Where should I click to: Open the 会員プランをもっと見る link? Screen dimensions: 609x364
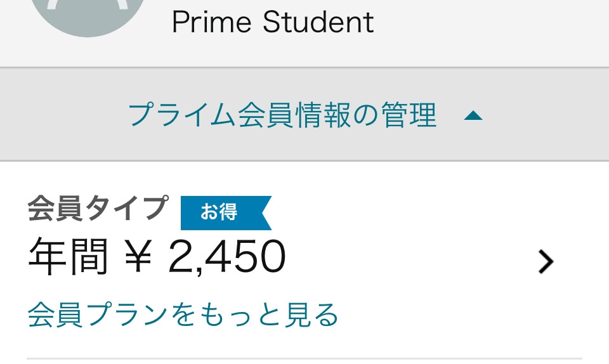(183, 315)
